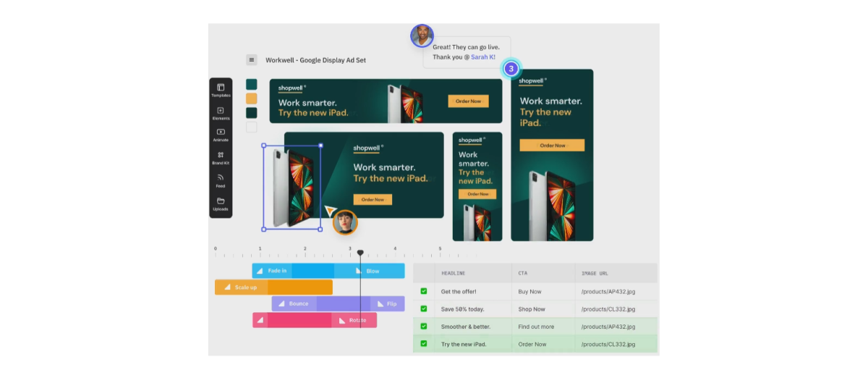Open the Elements panel
Viewport: 868px width, 378px height.
click(221, 113)
